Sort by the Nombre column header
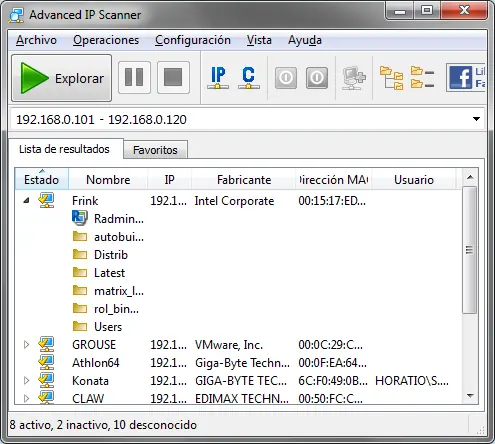Image resolution: width=495 pixels, height=444 pixels. (108, 179)
